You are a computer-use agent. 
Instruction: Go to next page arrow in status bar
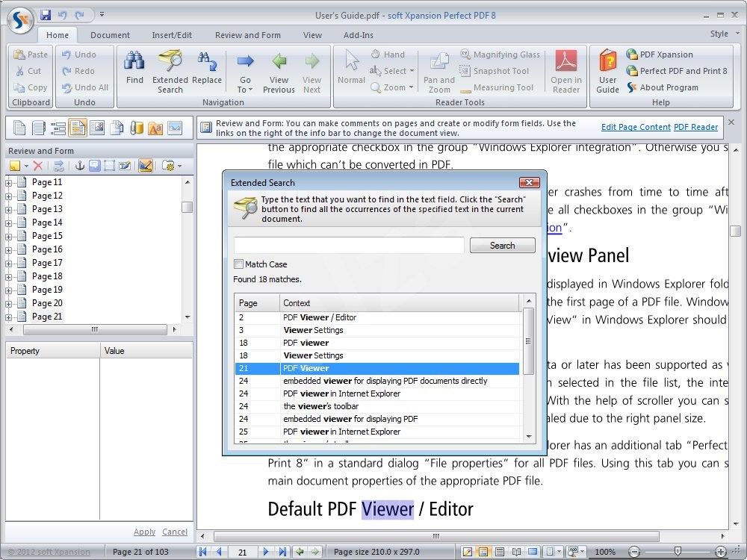coord(266,552)
